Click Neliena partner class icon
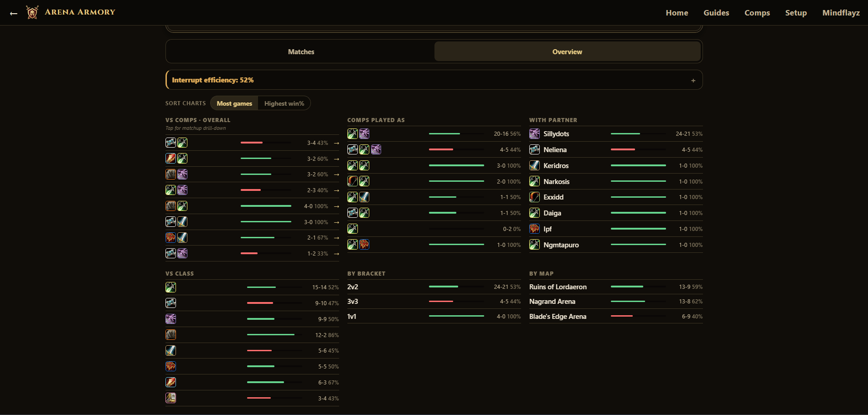 [534, 149]
